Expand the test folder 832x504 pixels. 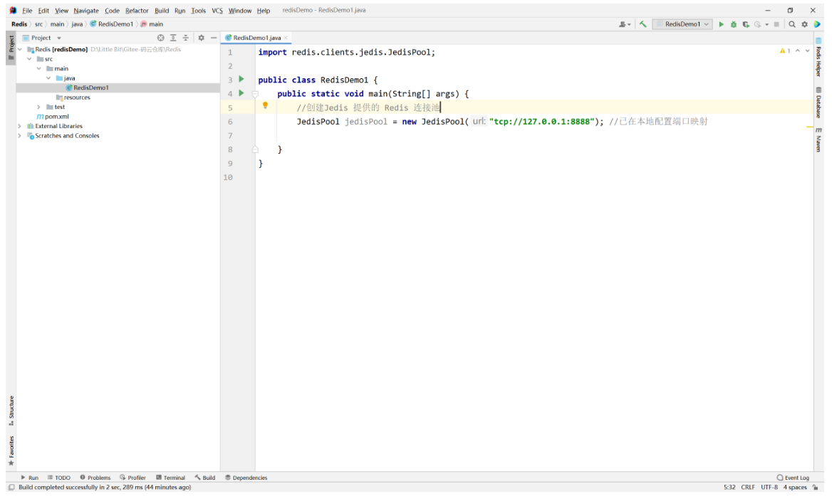click(x=39, y=107)
